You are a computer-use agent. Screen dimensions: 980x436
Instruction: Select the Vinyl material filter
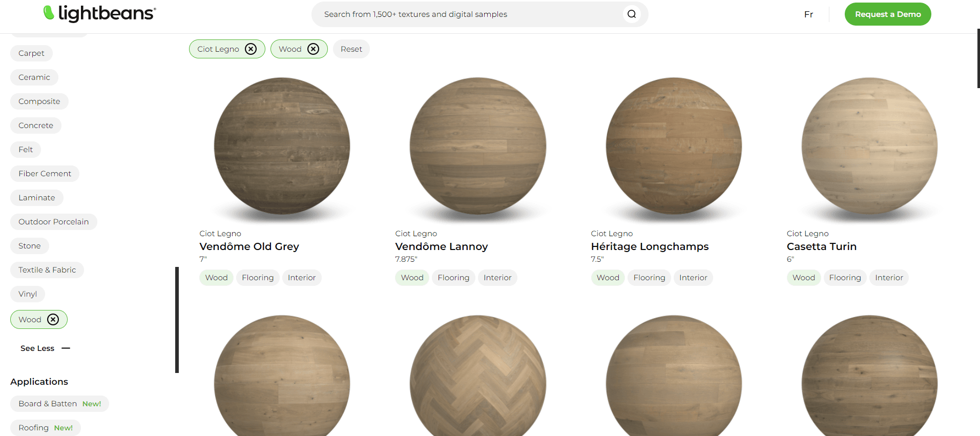point(28,294)
